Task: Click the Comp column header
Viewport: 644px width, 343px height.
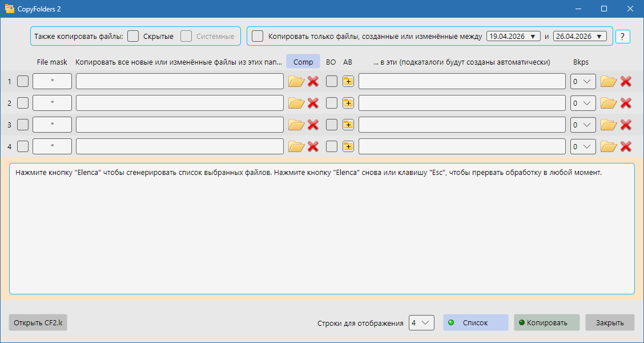Action: tap(303, 61)
